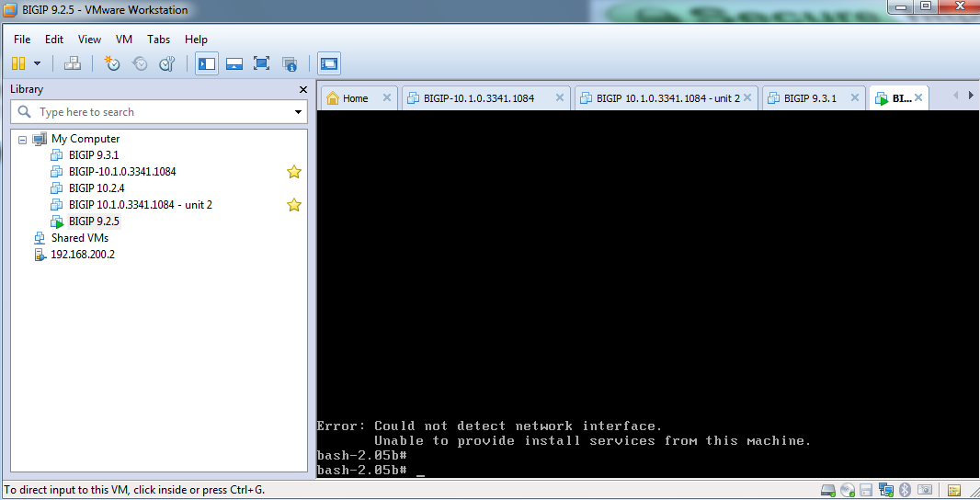Viewport: 980px width, 500px height.
Task: Open the Tabs menu
Action: click(x=158, y=40)
